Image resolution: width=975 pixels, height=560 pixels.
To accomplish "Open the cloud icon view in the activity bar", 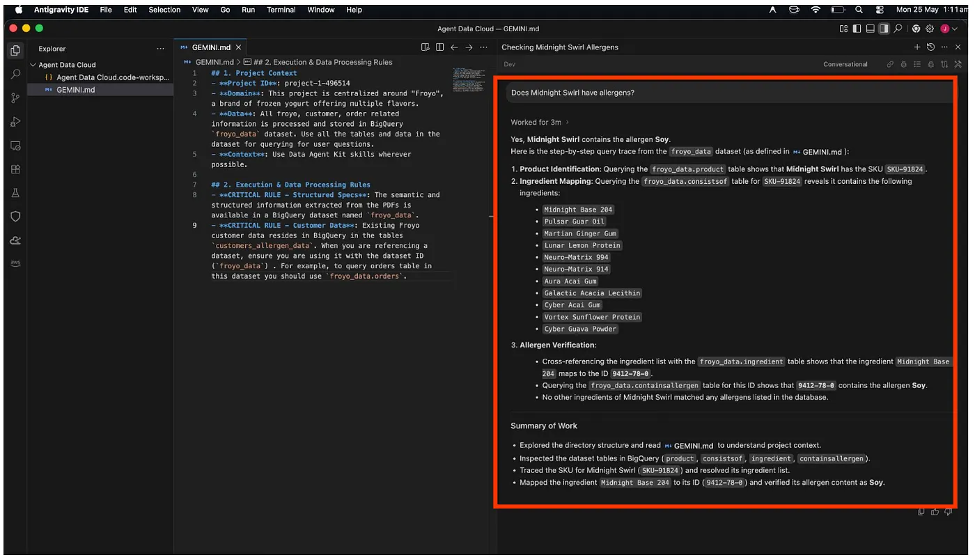I will (15, 240).
